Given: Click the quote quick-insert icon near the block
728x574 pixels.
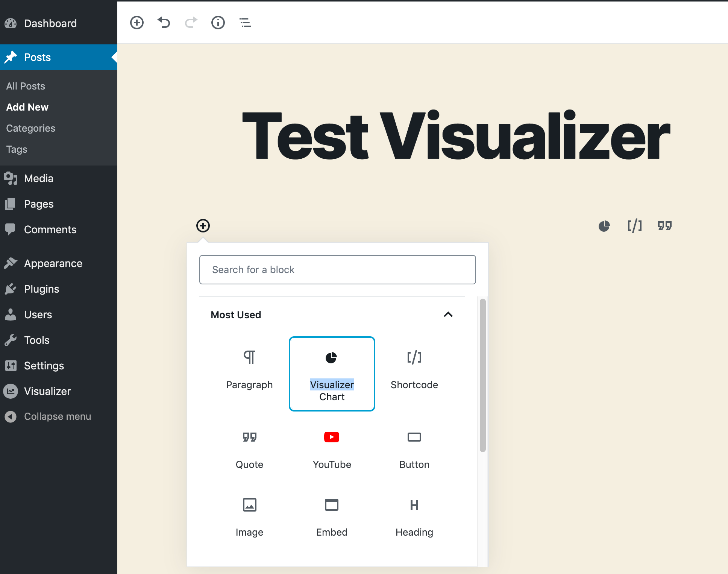Looking at the screenshot, I should click(x=664, y=226).
